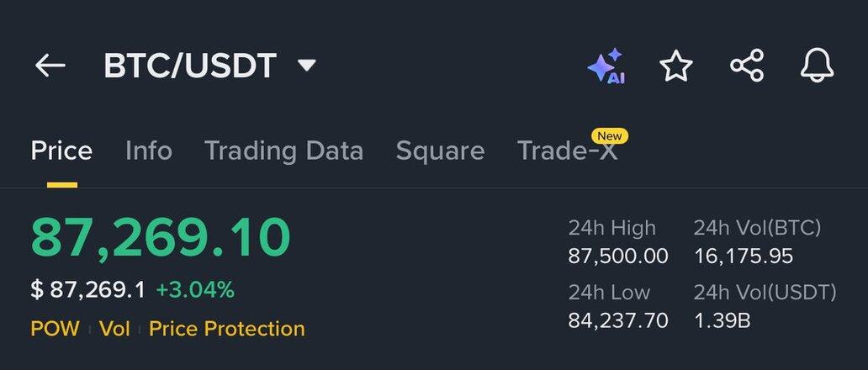This screenshot has height=370, width=868.
Task: Tap the +3.04% change percentage
Action: click(195, 290)
